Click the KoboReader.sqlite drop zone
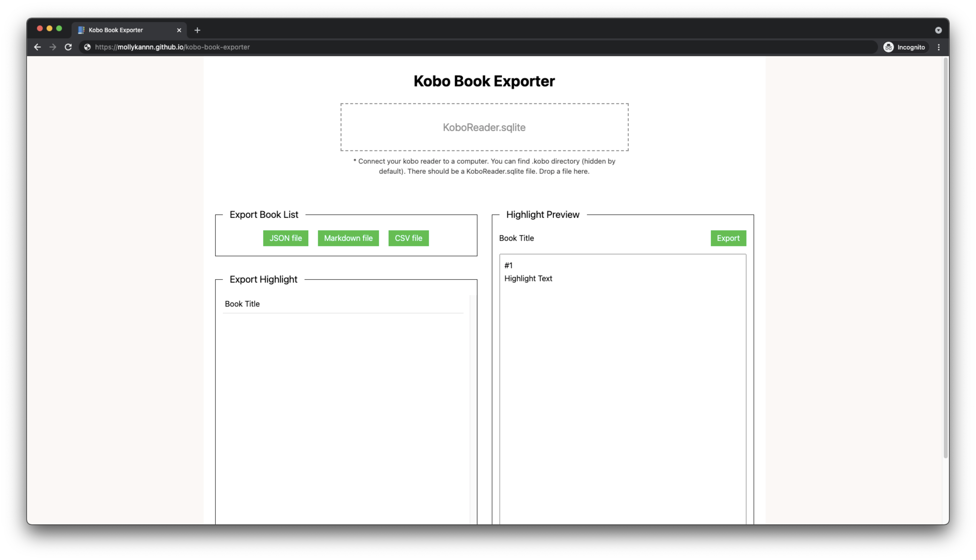Image resolution: width=976 pixels, height=560 pixels. (484, 127)
